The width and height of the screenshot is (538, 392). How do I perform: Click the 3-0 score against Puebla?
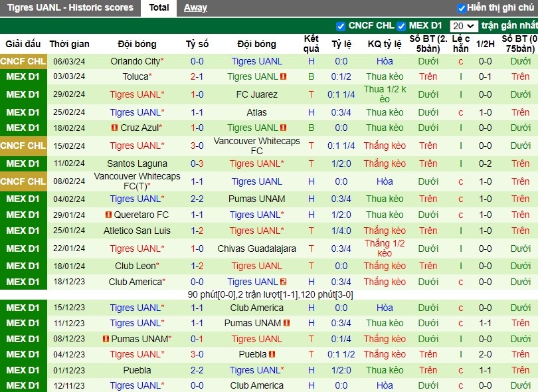pyautogui.click(x=197, y=354)
